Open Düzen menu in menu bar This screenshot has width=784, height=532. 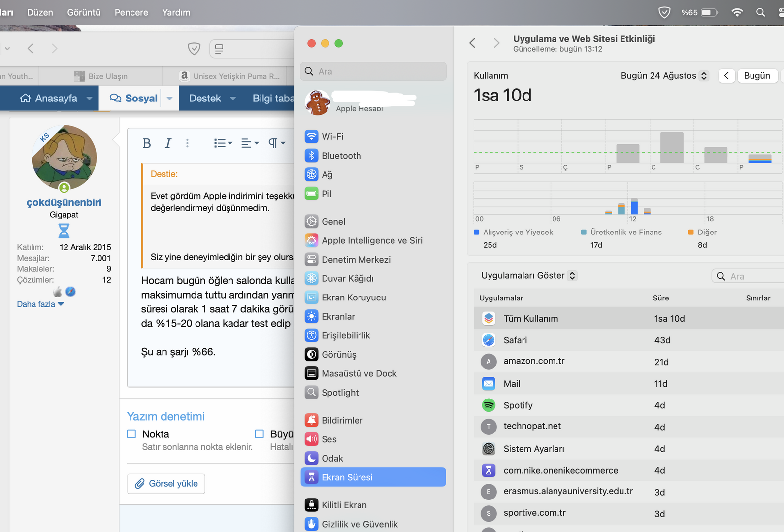(x=40, y=12)
